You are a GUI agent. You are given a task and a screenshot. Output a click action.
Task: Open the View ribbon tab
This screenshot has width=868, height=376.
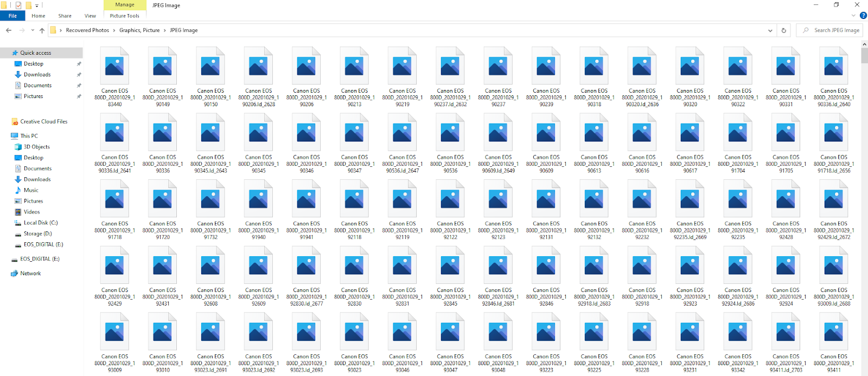(90, 16)
